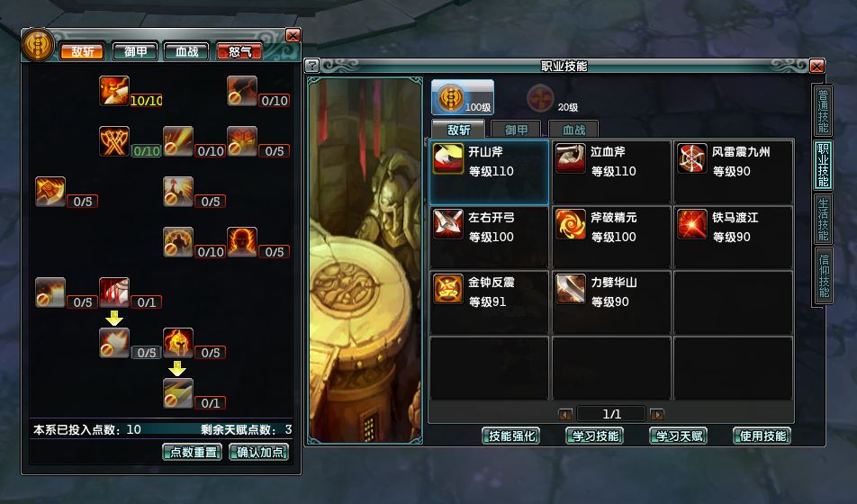Viewport: 857px width, 504px height.
Task: Click the 技能强化 button
Action: point(511,436)
